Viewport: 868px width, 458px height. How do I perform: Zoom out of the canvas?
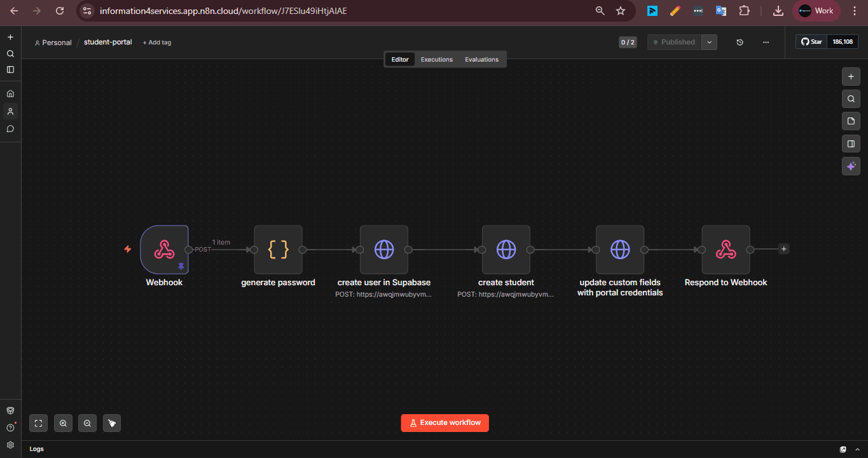coord(87,423)
